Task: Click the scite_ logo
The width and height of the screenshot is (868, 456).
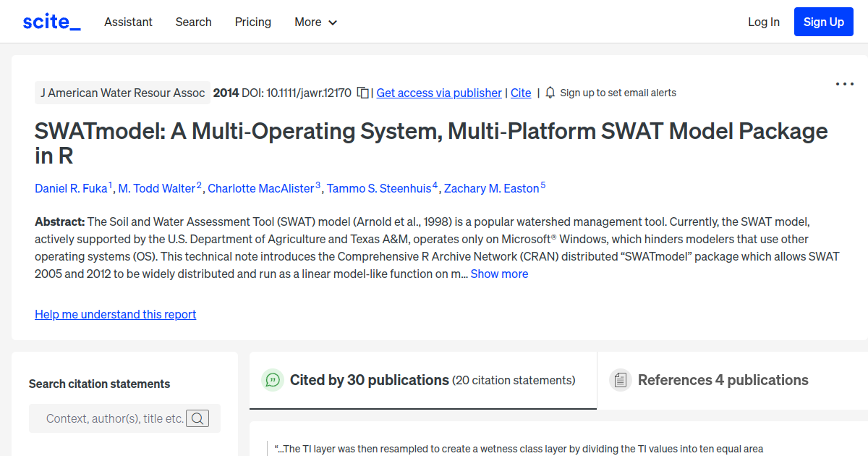Action: coord(51,21)
